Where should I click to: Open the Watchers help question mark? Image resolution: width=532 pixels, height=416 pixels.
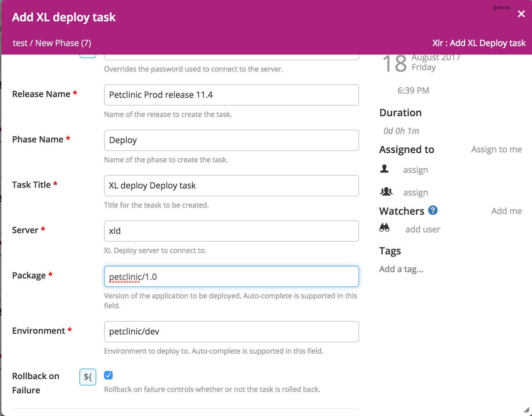click(x=433, y=210)
